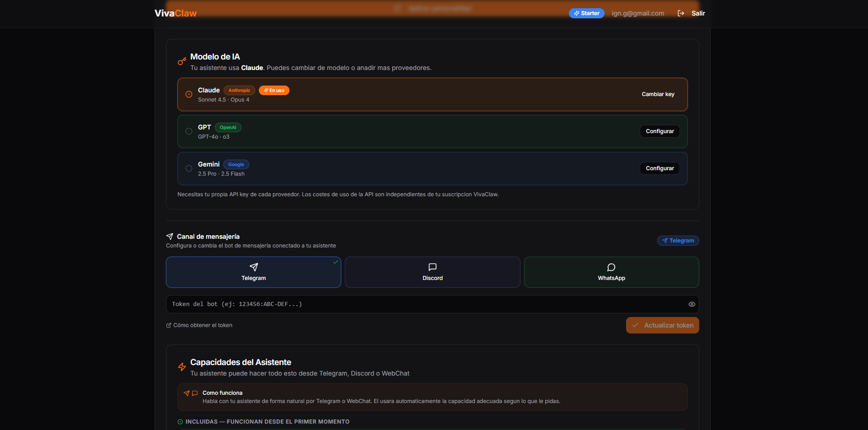This screenshot has height=430, width=868.
Task: Select the Gemini provider radio button
Action: (x=189, y=168)
